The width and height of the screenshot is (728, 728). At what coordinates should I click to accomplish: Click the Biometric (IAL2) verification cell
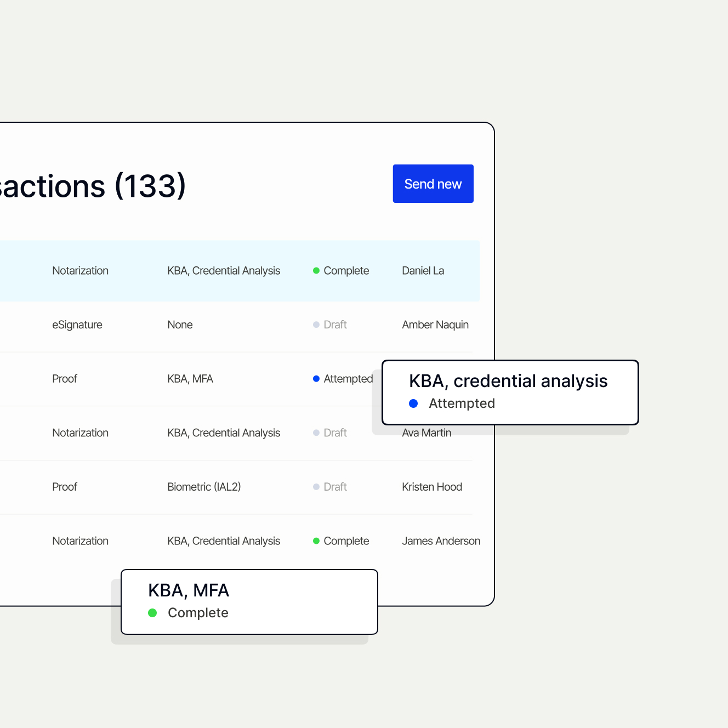click(x=204, y=487)
